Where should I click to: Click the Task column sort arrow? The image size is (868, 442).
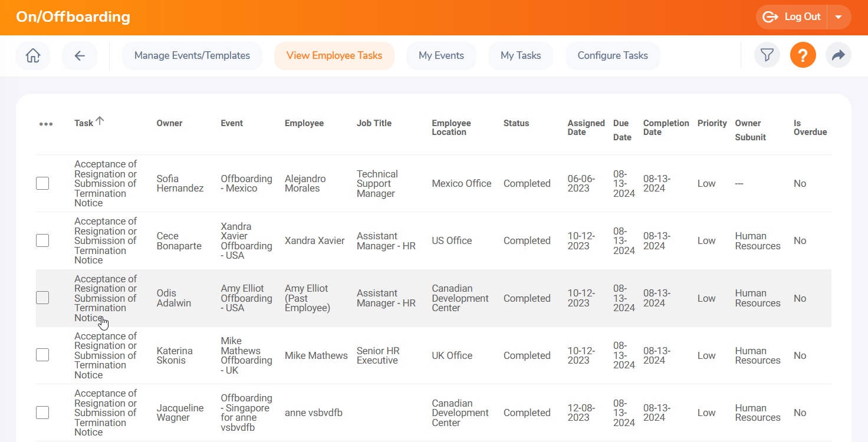[x=100, y=121]
